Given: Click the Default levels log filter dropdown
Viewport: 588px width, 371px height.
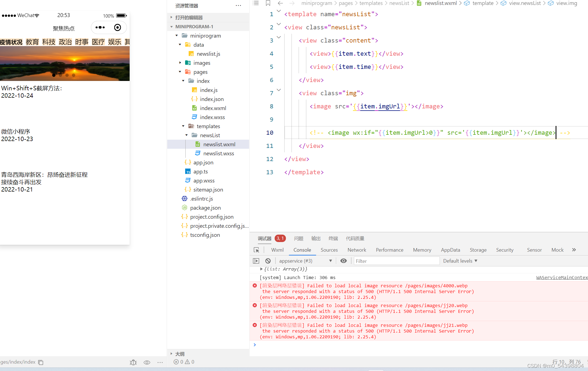Looking at the screenshot, I should click(x=459, y=260).
